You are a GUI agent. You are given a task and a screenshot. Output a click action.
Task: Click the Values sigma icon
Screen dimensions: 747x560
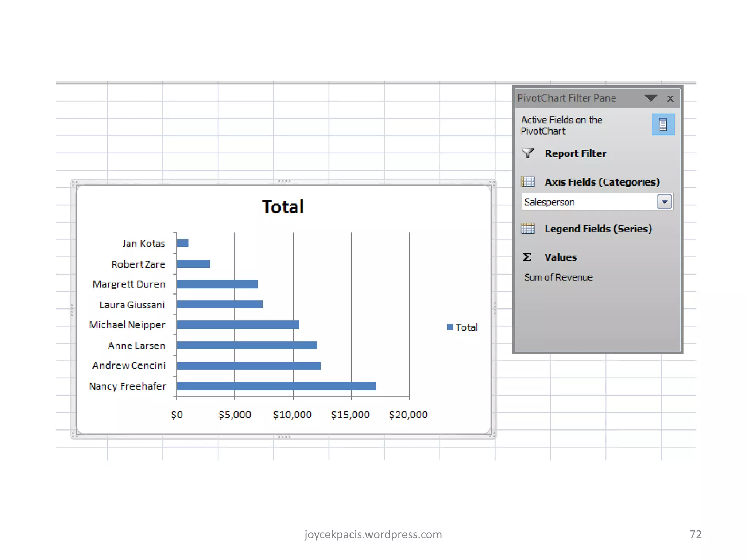tap(527, 257)
